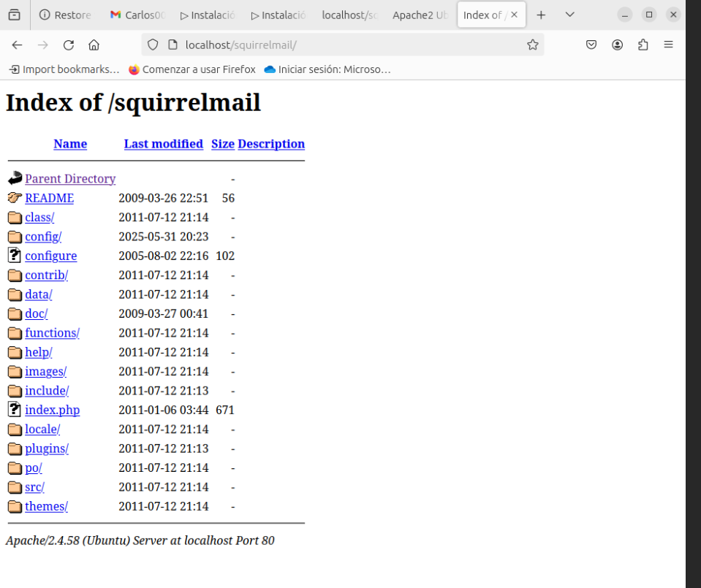Select the 2025-05-31 20:23 date of config/

click(x=164, y=237)
